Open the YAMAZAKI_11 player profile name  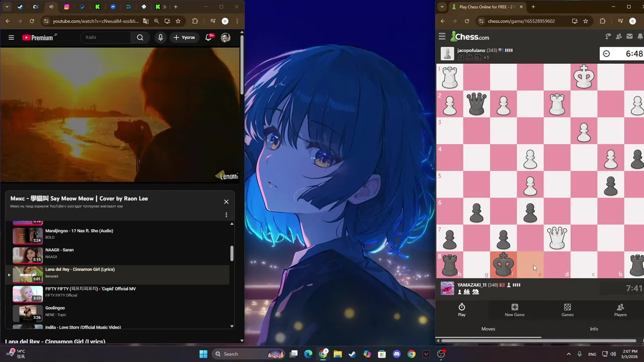click(x=472, y=285)
